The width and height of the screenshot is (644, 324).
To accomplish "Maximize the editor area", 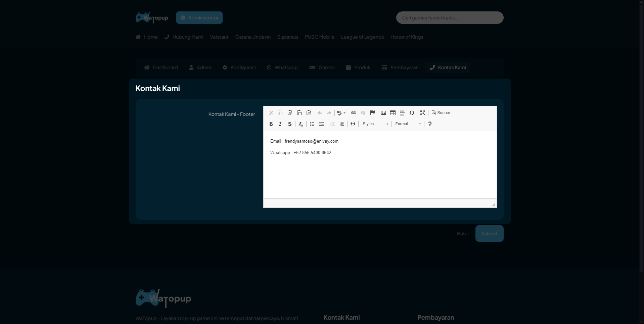I will click(423, 113).
